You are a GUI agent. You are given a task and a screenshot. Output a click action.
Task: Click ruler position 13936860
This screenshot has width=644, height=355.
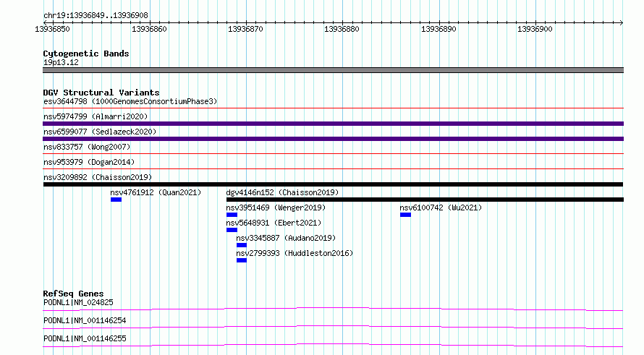point(149,29)
